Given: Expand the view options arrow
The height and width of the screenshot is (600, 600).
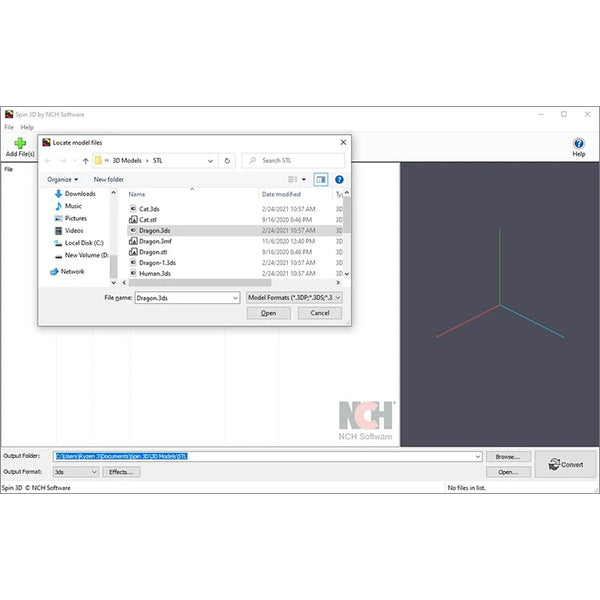Looking at the screenshot, I should tap(304, 179).
